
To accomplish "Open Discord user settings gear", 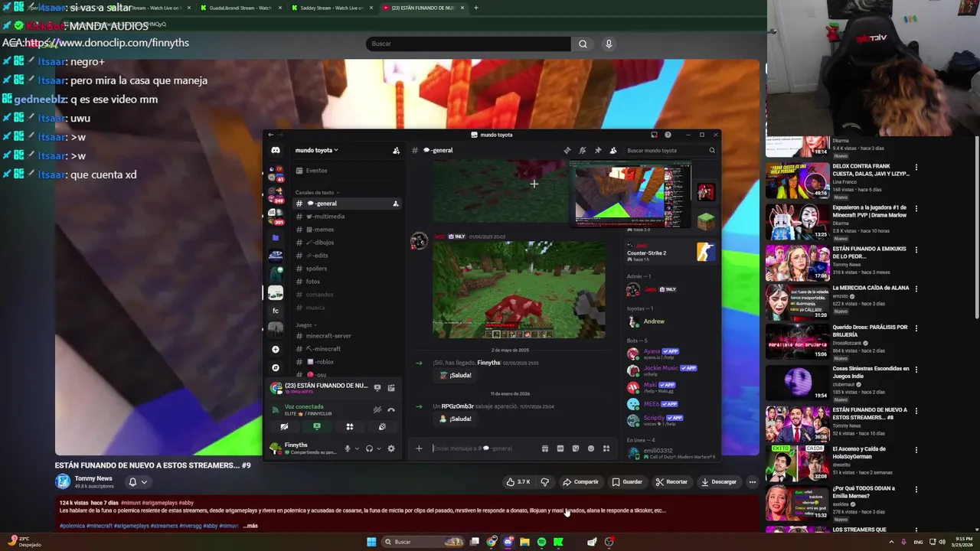I will tap(391, 448).
